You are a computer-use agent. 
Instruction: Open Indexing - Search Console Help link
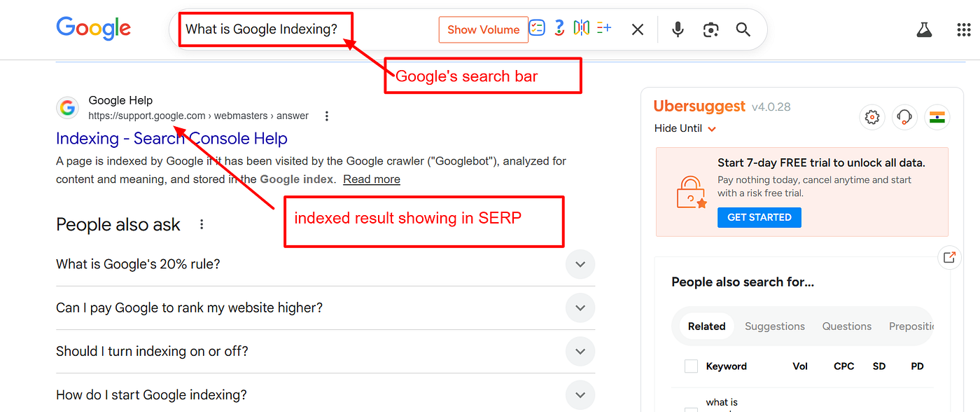tap(171, 138)
